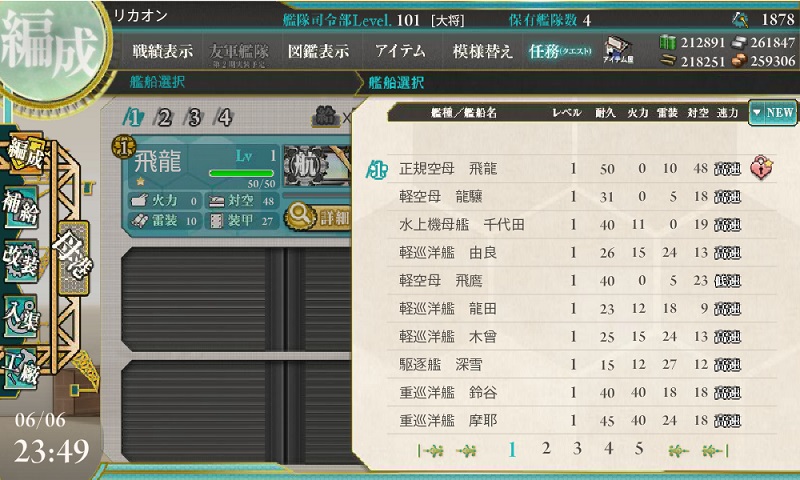Go to the next ship list page
Image resolution: width=800 pixels, height=480 pixels.
[679, 451]
